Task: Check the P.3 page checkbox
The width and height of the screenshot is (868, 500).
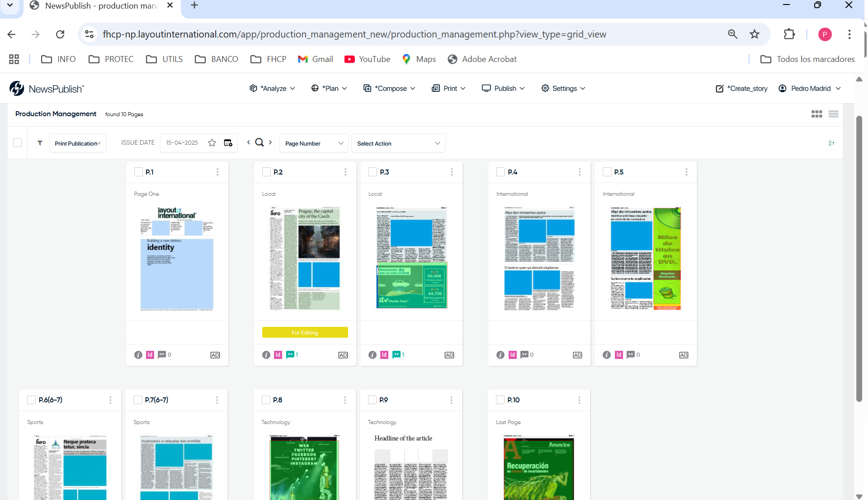Action: pyautogui.click(x=373, y=172)
